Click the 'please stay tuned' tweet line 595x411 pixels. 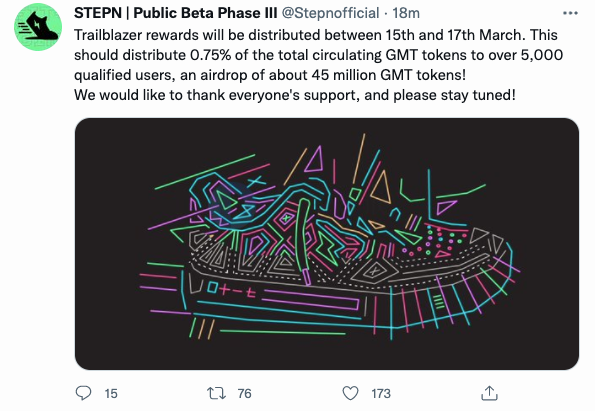pos(295,95)
